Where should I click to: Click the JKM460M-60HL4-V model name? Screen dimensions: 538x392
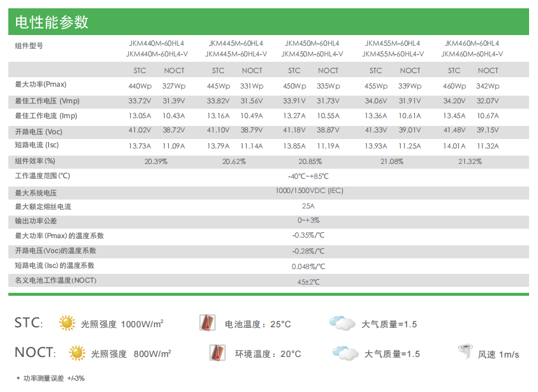(472, 54)
